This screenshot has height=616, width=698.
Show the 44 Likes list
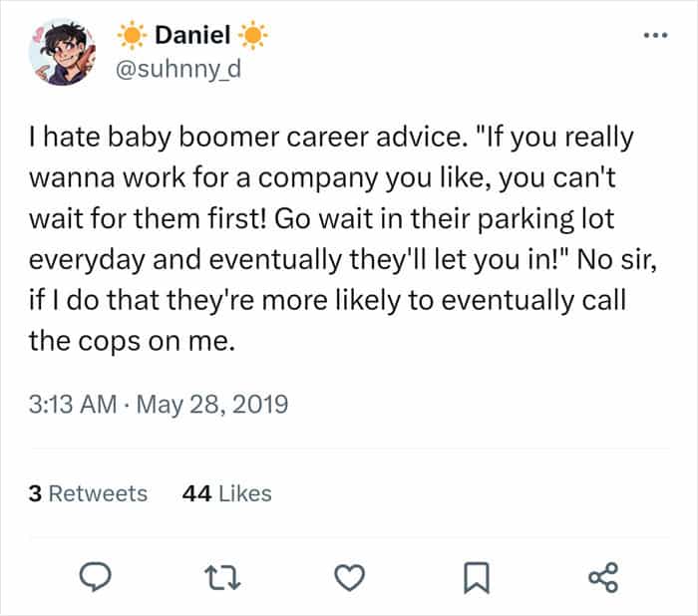pos(227,493)
